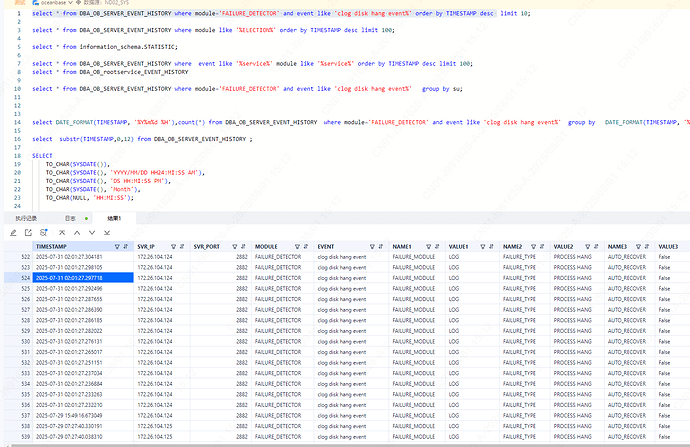This screenshot has height=447, width=690.
Task: Place cursor on line 5 information_schema.STATISTIC query
Action: point(105,47)
